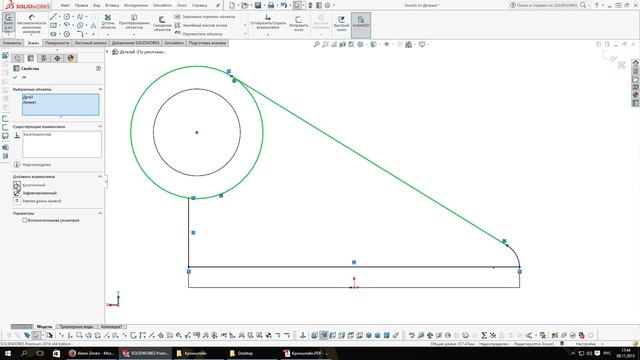This screenshot has height=360, width=640.
Task: Click the Print icon
Action: 271,5
